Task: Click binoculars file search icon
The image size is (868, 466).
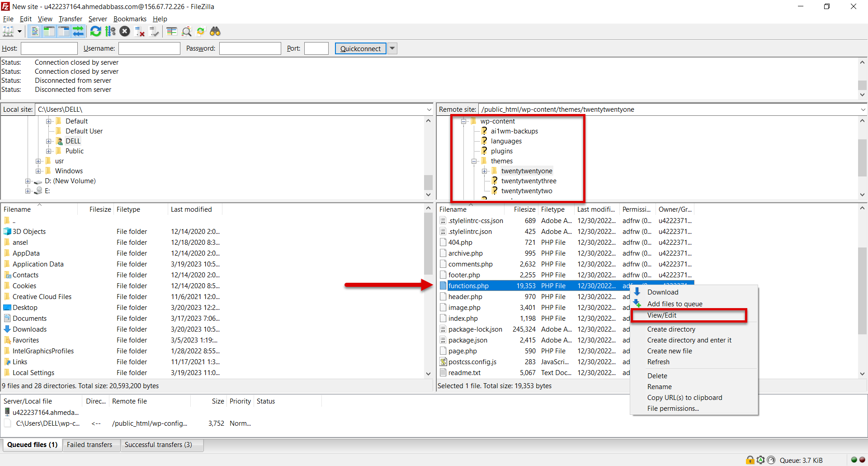Action: 215,31
